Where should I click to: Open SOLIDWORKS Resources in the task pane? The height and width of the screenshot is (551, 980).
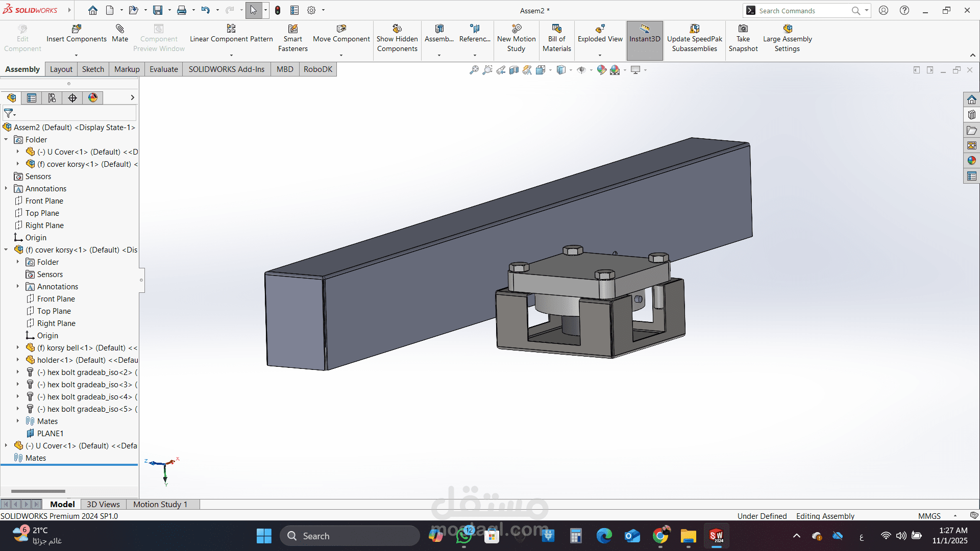coord(972,99)
